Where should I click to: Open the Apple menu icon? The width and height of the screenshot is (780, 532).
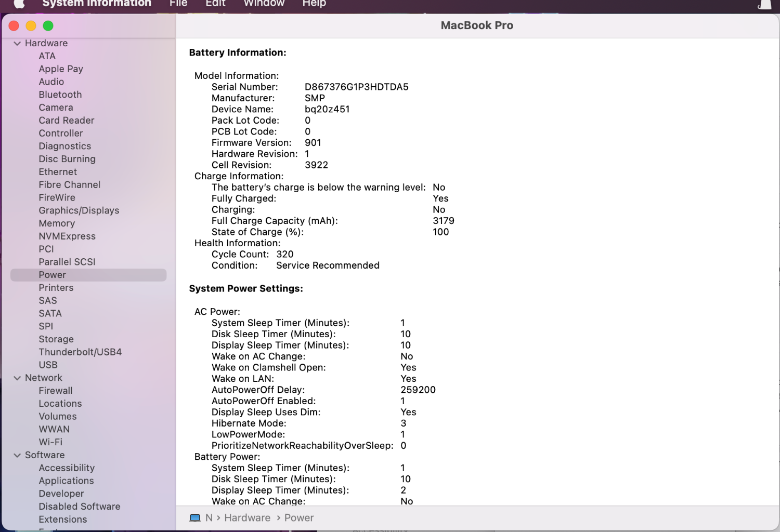pos(19,4)
